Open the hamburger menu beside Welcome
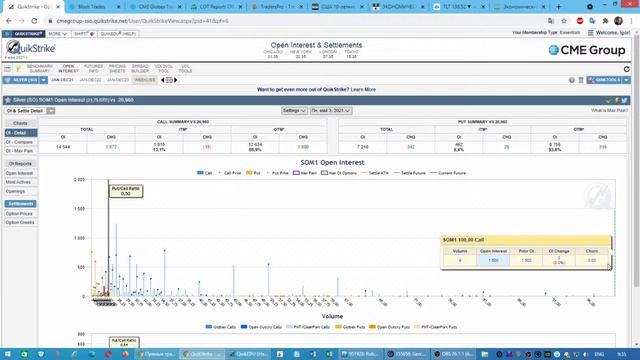 pos(590,33)
